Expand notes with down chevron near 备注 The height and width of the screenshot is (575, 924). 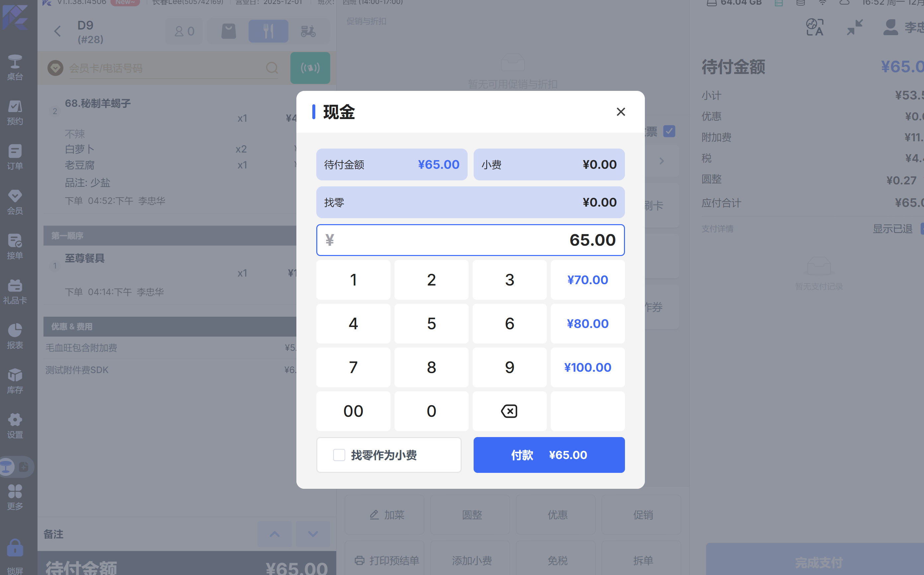point(313,534)
